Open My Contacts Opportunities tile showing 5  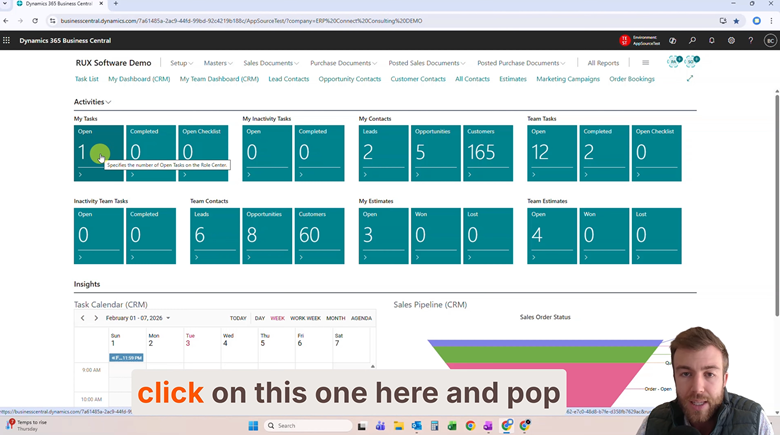click(436, 153)
